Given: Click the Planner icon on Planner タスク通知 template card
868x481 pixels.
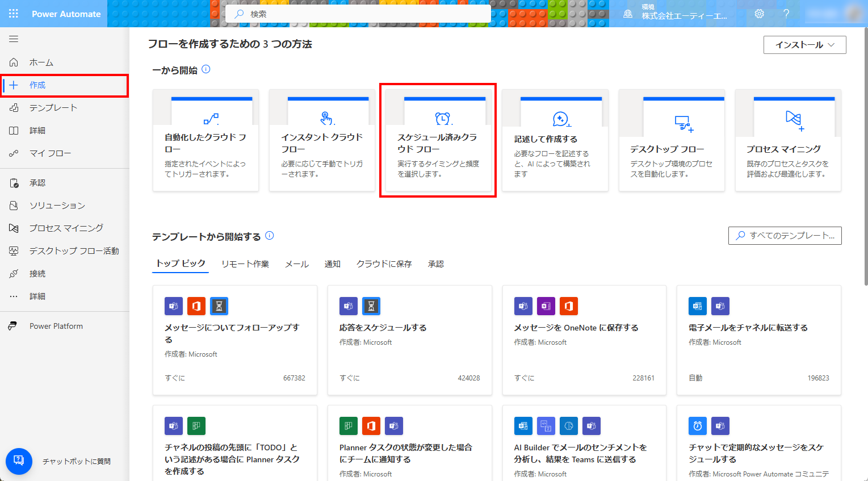Looking at the screenshot, I should coord(348,426).
